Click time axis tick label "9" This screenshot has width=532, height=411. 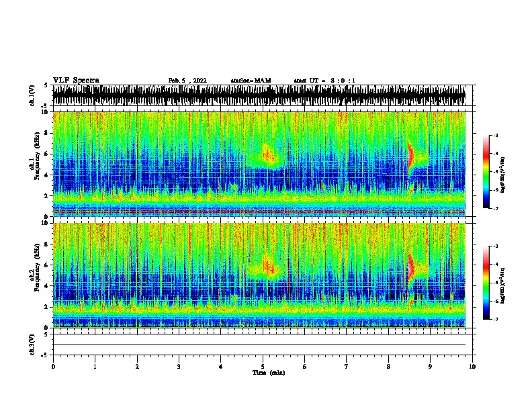[x=430, y=367]
